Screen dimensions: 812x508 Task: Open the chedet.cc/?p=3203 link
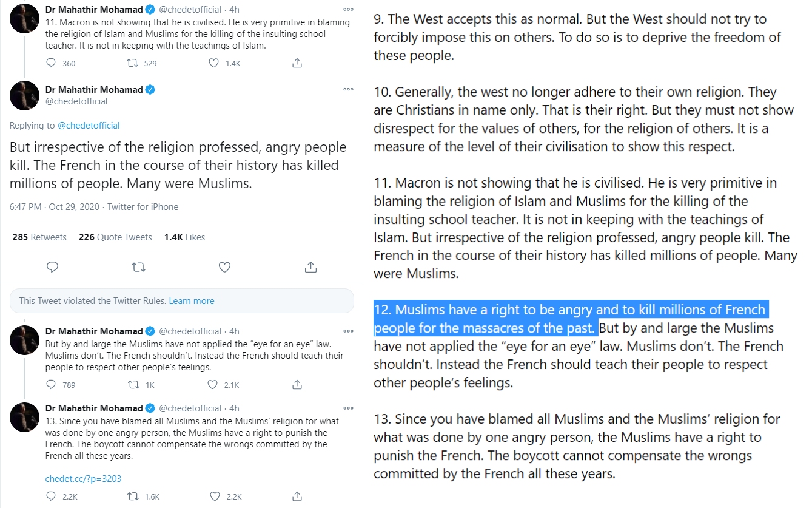coord(83,479)
